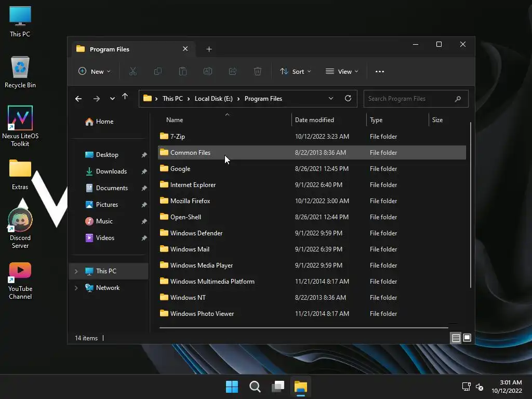Viewport: 532px width, 399px height.
Task: Close the Program Files tab
Action: [185, 49]
